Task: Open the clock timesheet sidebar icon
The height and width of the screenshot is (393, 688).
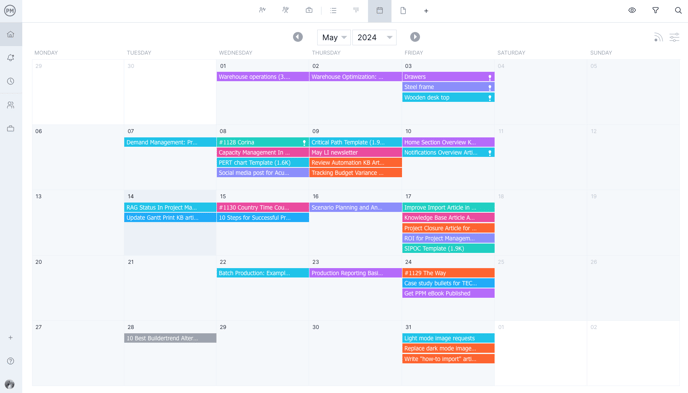Action: [x=11, y=82]
